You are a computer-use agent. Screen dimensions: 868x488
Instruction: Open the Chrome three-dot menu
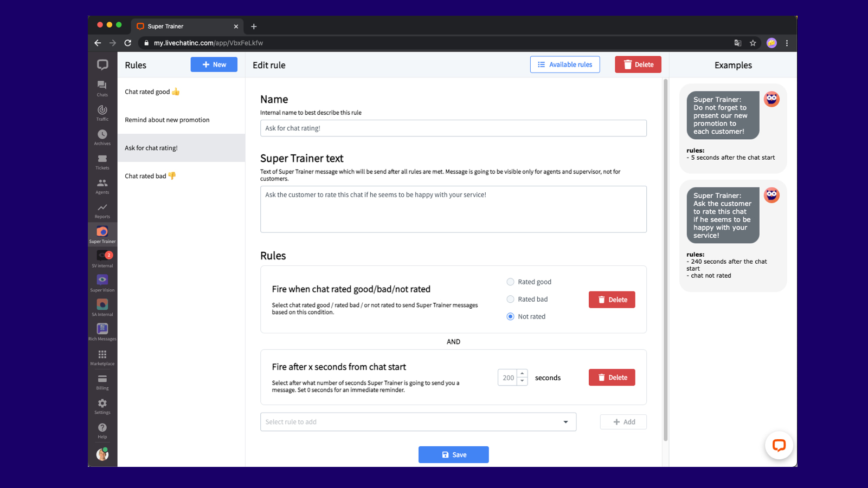787,43
